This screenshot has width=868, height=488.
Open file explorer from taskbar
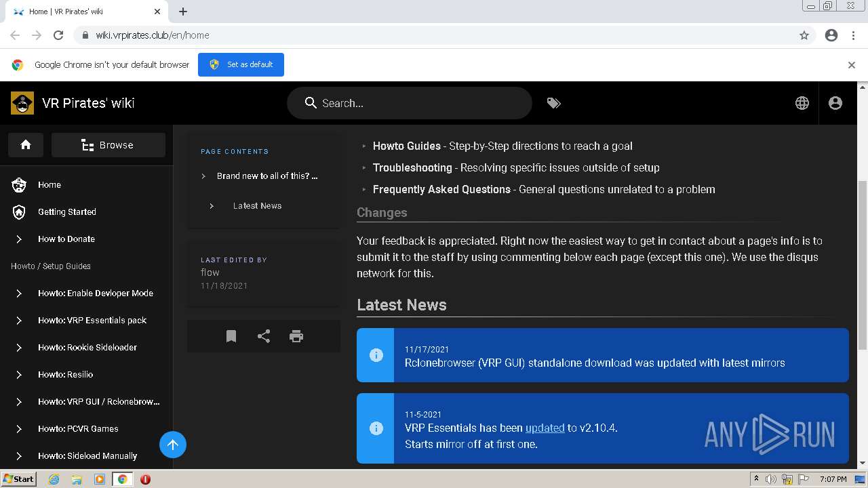click(x=77, y=479)
